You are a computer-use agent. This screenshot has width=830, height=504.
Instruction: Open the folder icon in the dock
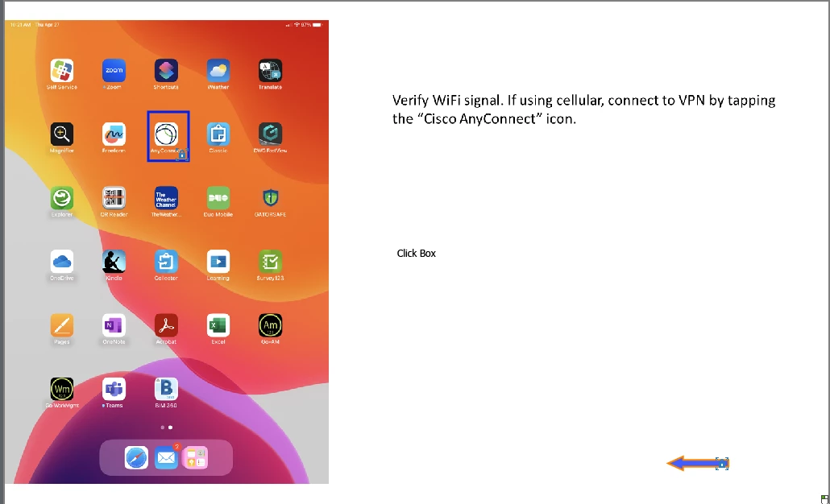point(195,457)
